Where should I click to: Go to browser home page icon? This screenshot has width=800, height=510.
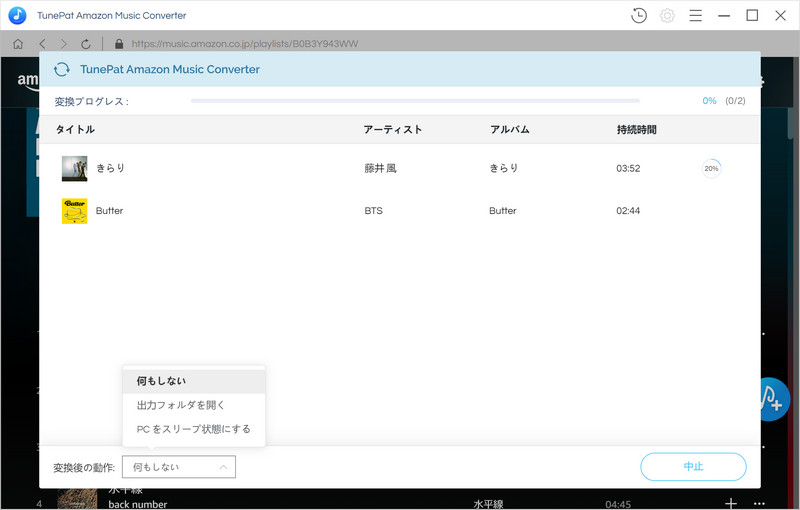[18, 44]
